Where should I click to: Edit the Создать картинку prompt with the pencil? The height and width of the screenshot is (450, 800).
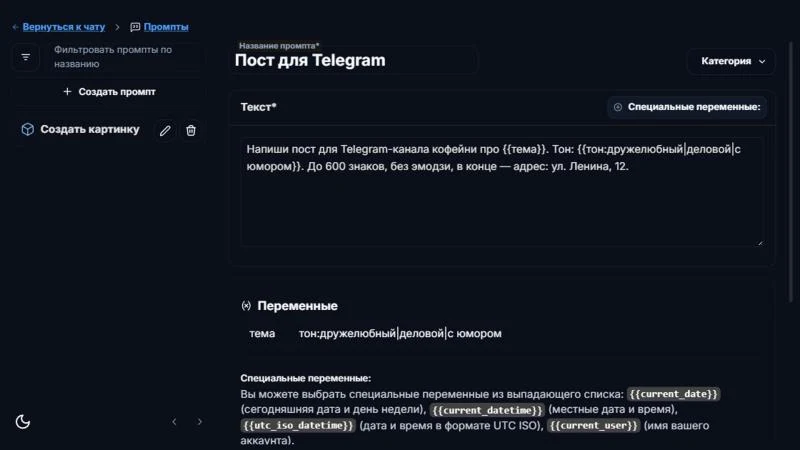[x=165, y=131]
